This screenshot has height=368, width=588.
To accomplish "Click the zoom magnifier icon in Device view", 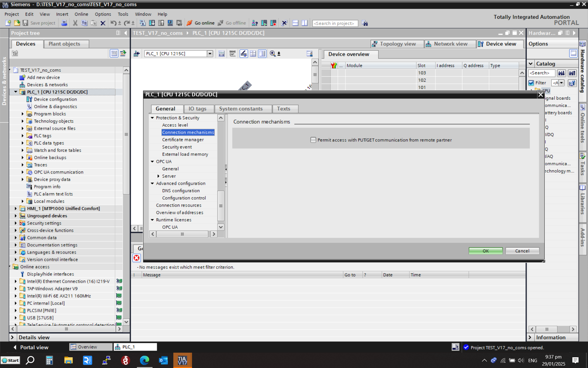I will [272, 54].
